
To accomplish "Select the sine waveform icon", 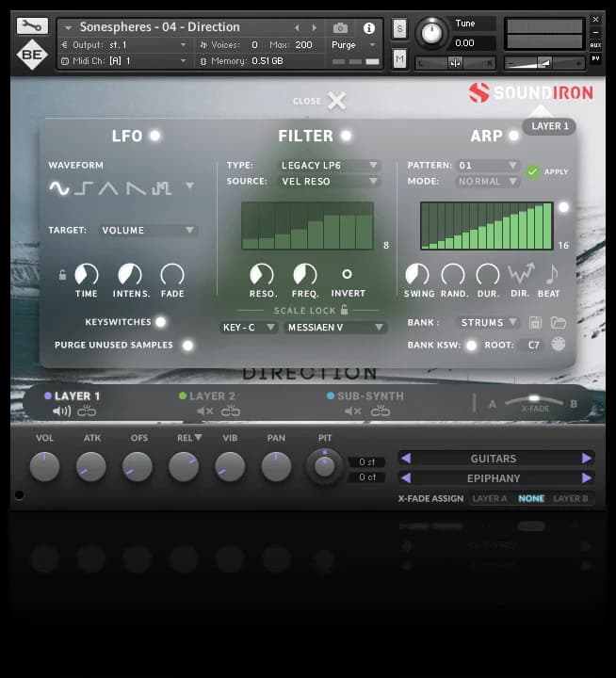I will 59,187.
